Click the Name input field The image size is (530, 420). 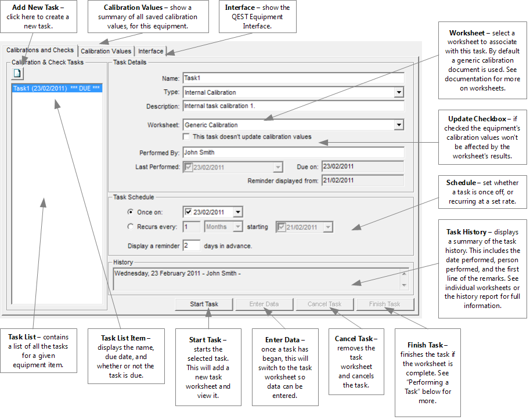(x=293, y=78)
